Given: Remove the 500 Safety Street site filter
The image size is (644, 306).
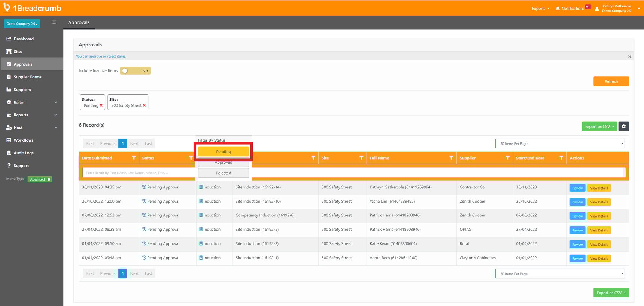Looking at the screenshot, I should [x=144, y=106].
